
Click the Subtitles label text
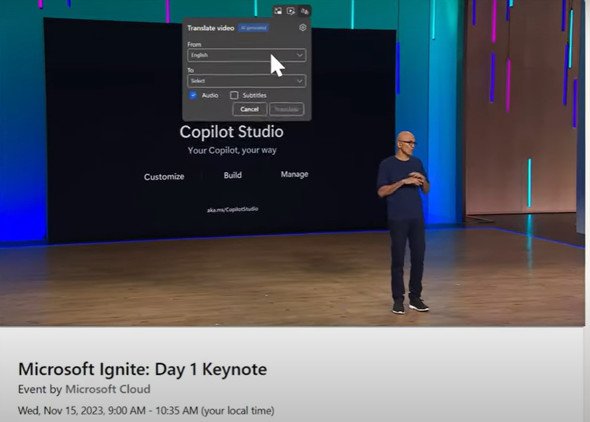[x=254, y=95]
